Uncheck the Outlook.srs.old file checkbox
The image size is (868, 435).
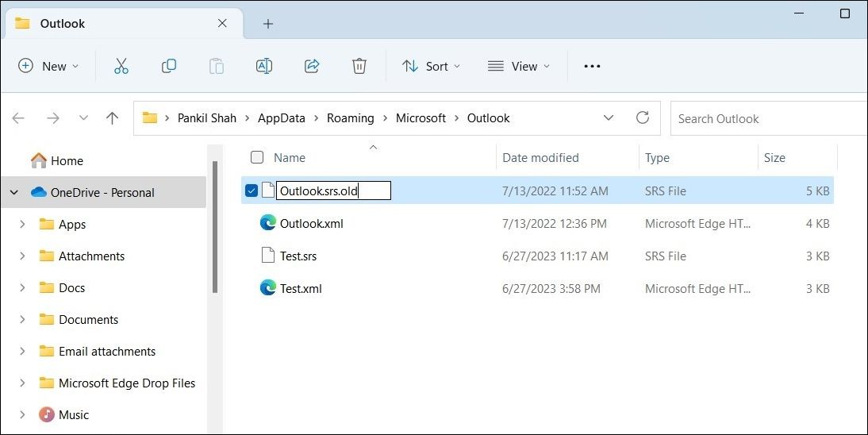coord(251,191)
